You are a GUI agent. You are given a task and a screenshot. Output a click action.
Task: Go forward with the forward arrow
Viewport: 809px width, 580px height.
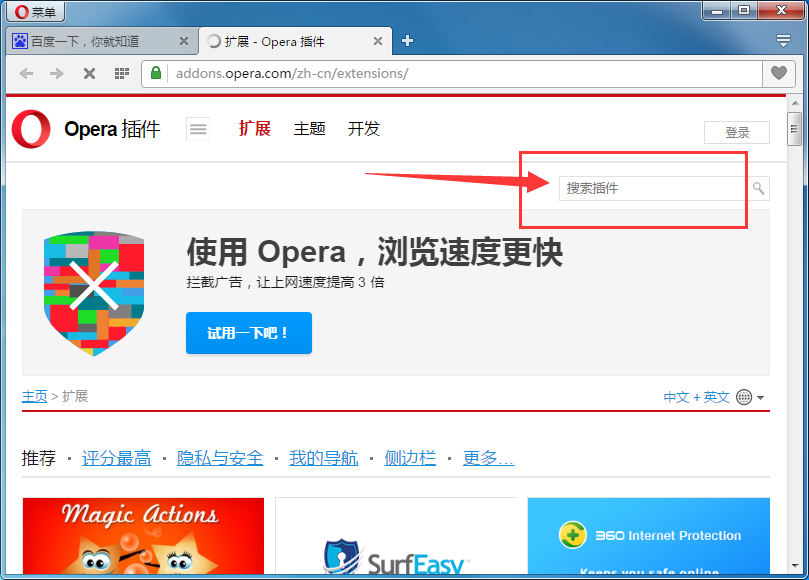coord(57,74)
